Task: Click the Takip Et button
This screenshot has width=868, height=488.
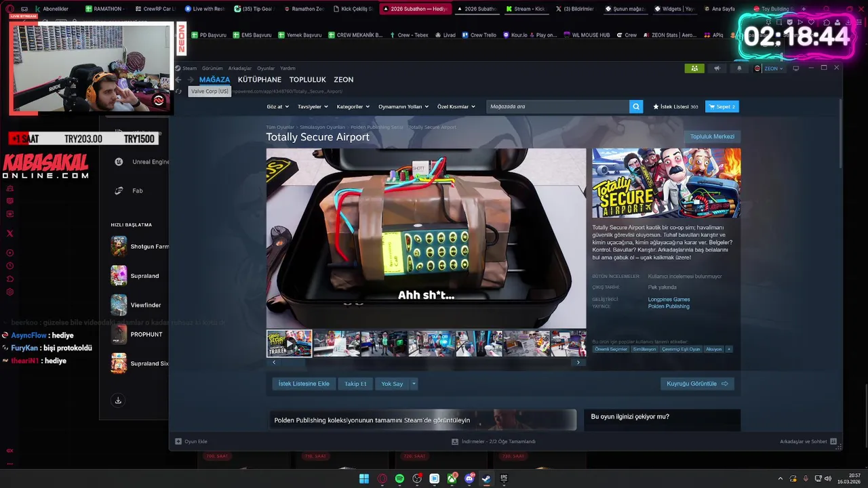Action: tap(355, 384)
